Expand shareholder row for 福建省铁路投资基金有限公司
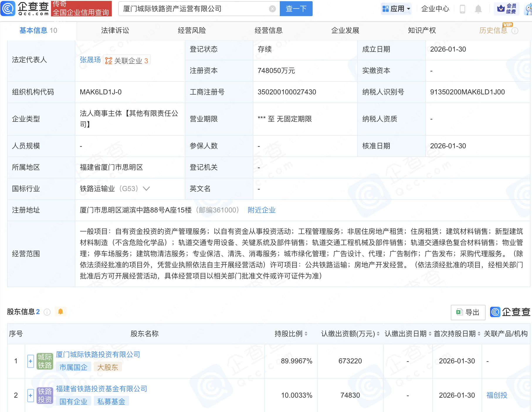This screenshot has width=532, height=412. coord(31,395)
